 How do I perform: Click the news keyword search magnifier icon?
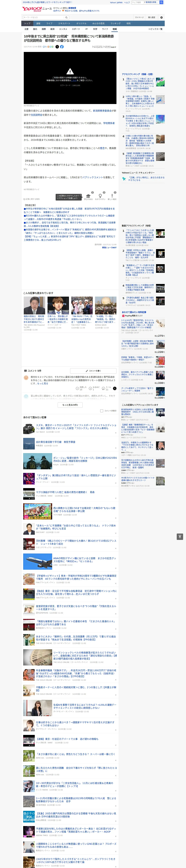click(66, 17)
